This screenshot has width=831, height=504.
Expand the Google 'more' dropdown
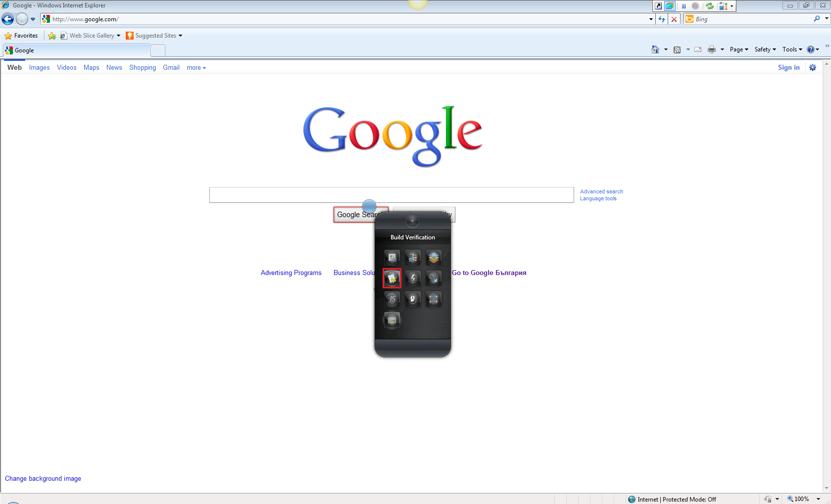(x=196, y=68)
